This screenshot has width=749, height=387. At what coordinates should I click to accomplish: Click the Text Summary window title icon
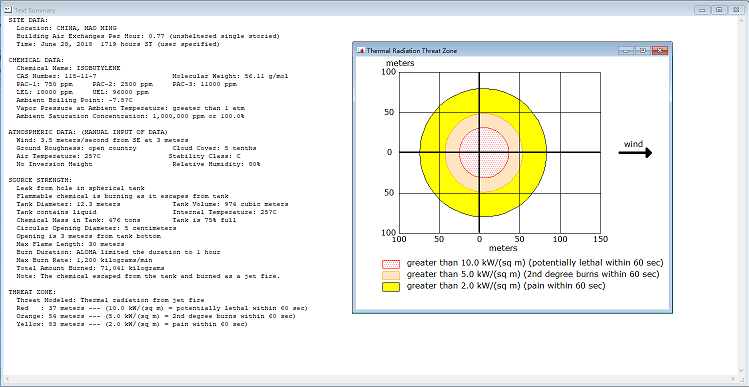coord(8,10)
